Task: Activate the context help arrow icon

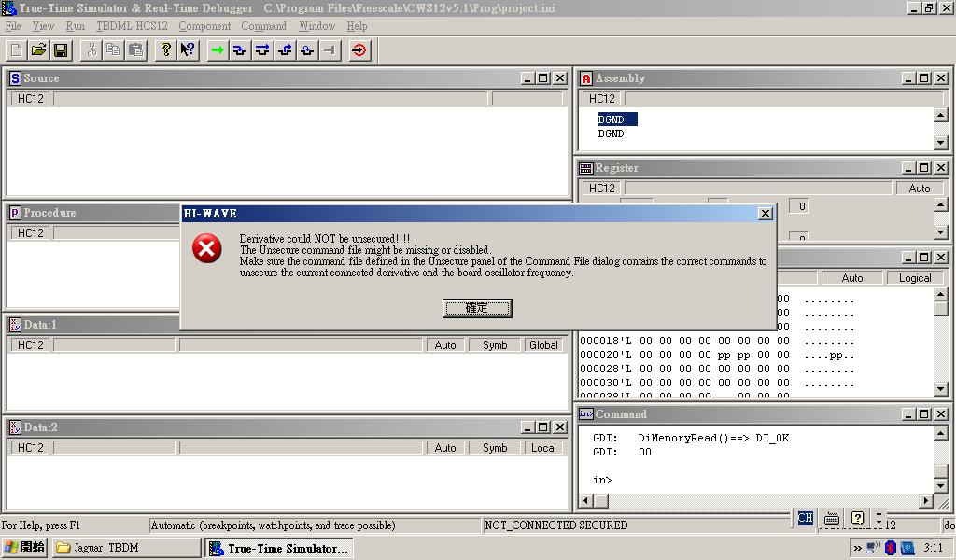Action: (x=188, y=50)
